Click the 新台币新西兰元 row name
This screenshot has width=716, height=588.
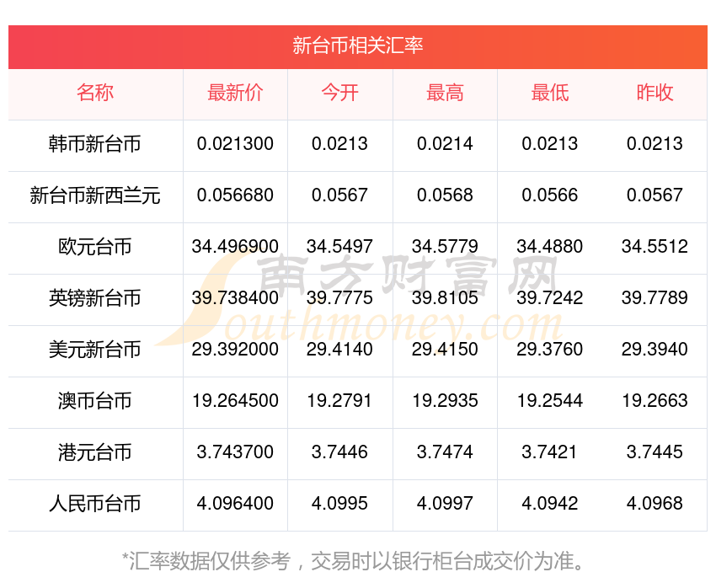[95, 195]
